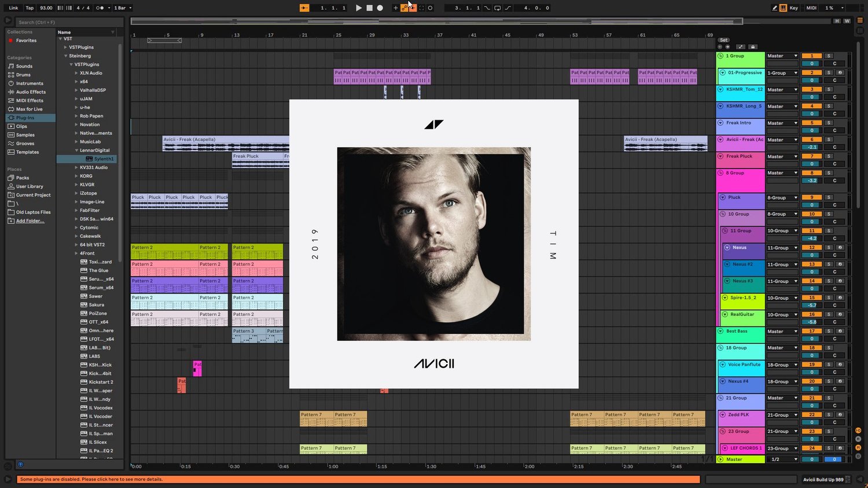868x488 pixels.
Task: Start playback with the Play button
Action: click(359, 8)
